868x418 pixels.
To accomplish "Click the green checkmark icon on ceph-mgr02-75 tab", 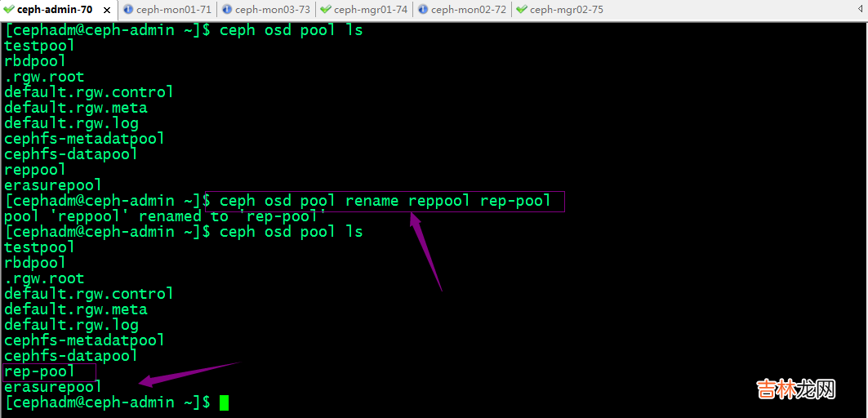I will 521,10.
